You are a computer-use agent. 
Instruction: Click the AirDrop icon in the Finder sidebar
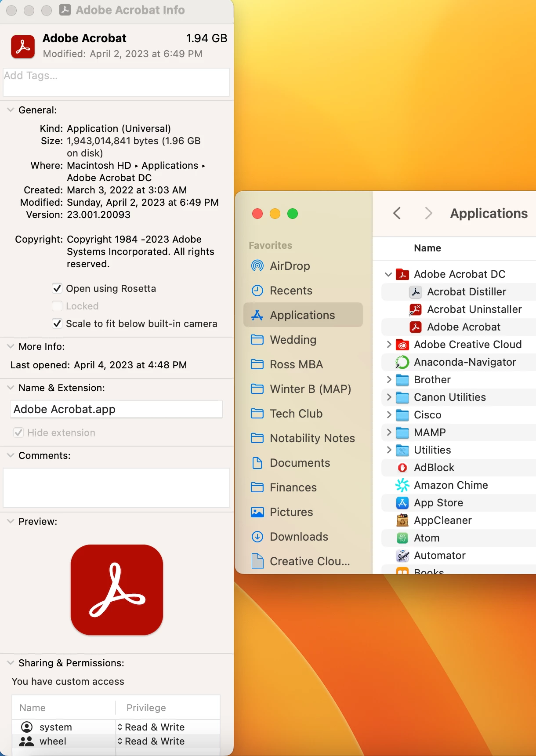257,266
